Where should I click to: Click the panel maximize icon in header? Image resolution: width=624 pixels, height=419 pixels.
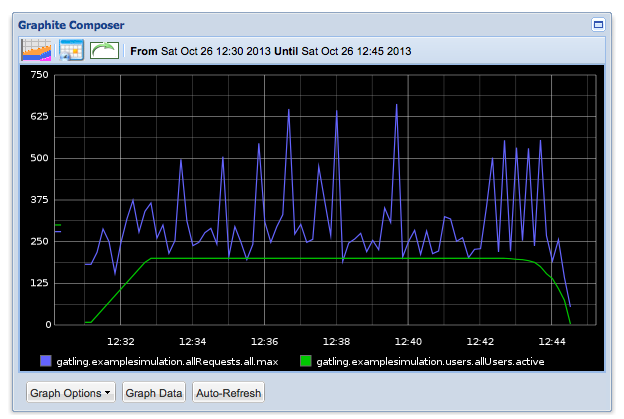click(598, 25)
